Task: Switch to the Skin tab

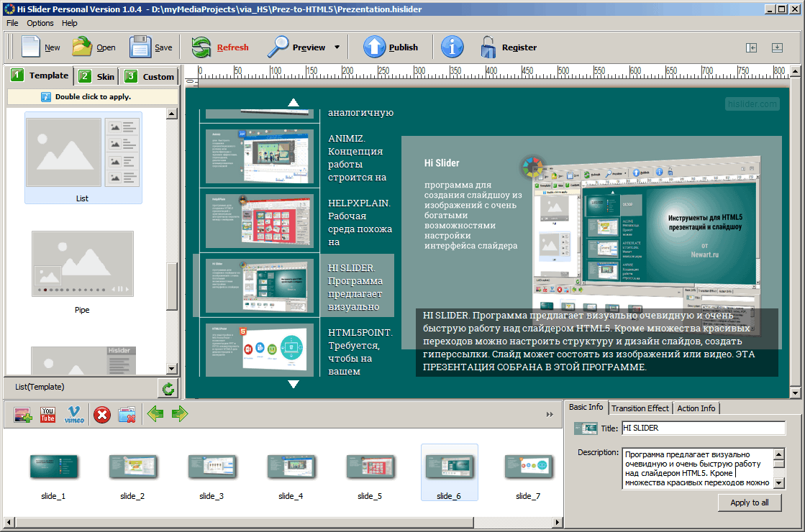Action: [x=97, y=76]
